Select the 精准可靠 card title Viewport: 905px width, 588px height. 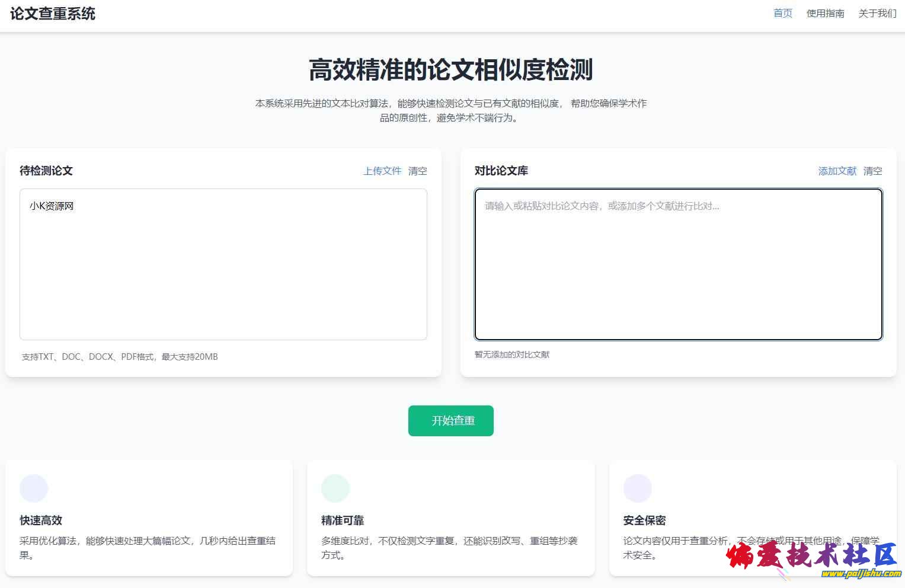pos(343,520)
